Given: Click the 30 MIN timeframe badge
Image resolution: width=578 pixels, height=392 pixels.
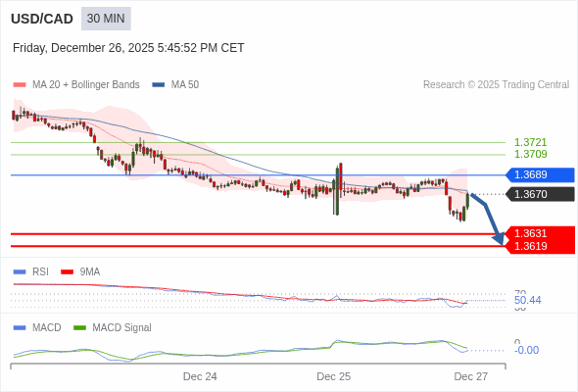Looking at the screenshot, I should pos(106,19).
